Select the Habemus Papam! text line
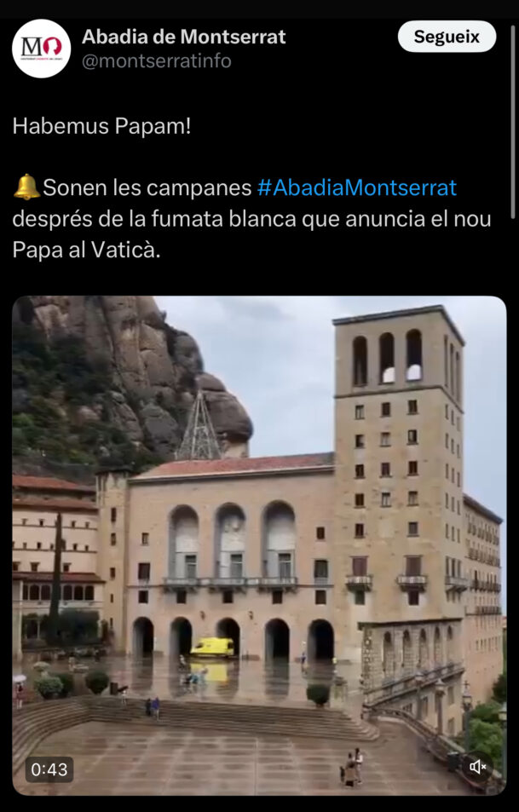Screen dimensions: 519x812 (101, 126)
